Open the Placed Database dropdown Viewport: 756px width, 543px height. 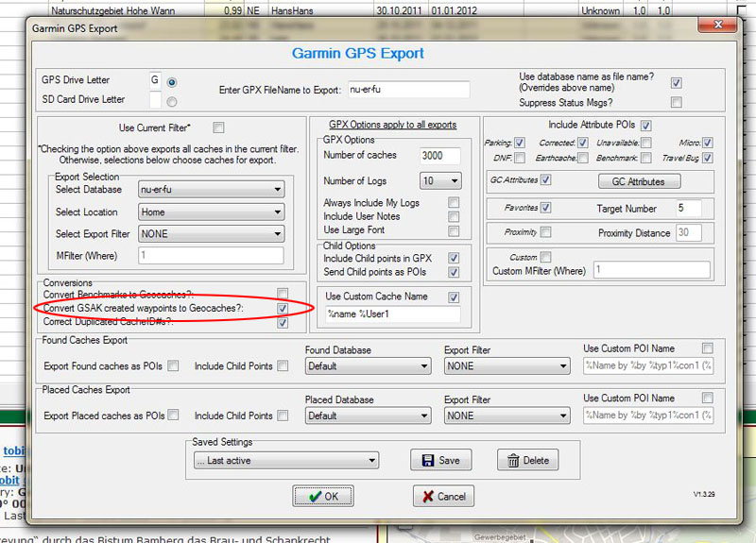pyautogui.click(x=368, y=416)
